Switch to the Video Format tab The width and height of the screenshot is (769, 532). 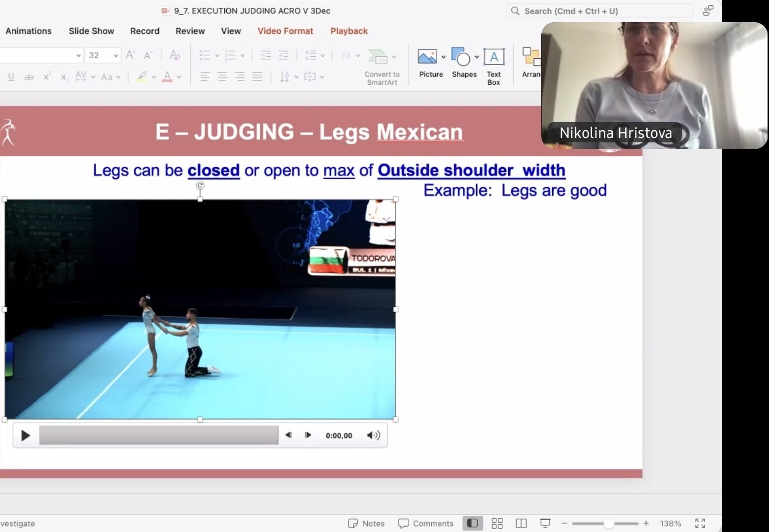coord(285,31)
